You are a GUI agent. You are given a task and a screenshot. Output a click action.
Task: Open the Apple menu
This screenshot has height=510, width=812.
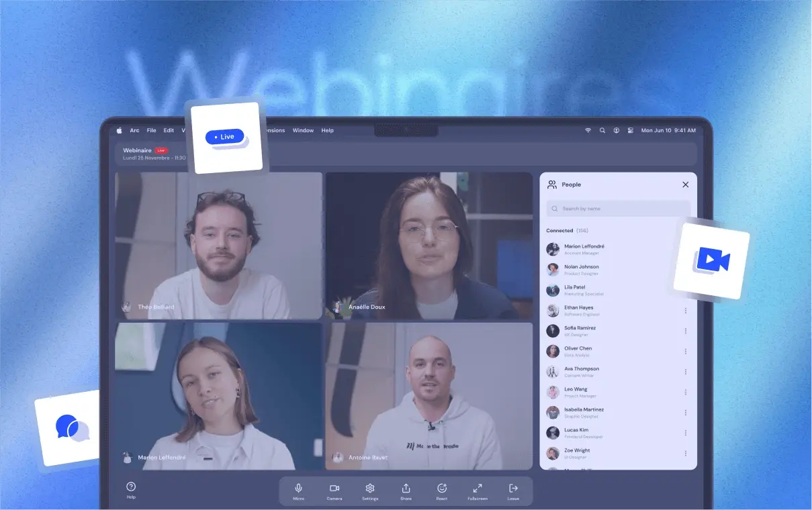click(x=120, y=130)
